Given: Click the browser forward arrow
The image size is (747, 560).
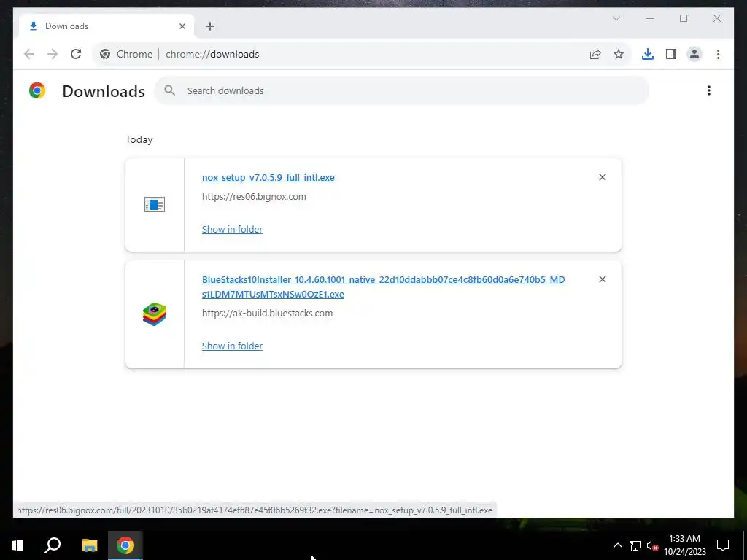Looking at the screenshot, I should (x=53, y=54).
